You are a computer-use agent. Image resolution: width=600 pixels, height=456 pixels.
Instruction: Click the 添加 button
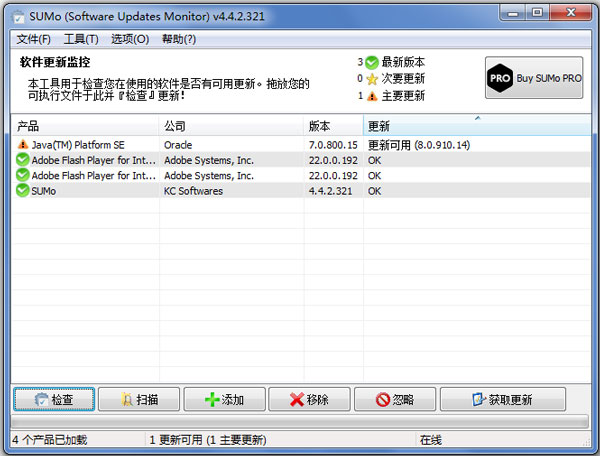click(x=224, y=399)
